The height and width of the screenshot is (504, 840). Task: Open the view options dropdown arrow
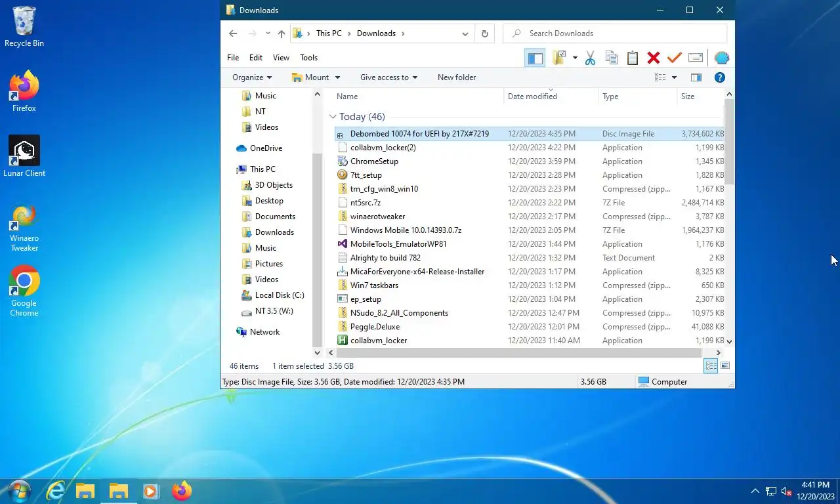coord(674,77)
